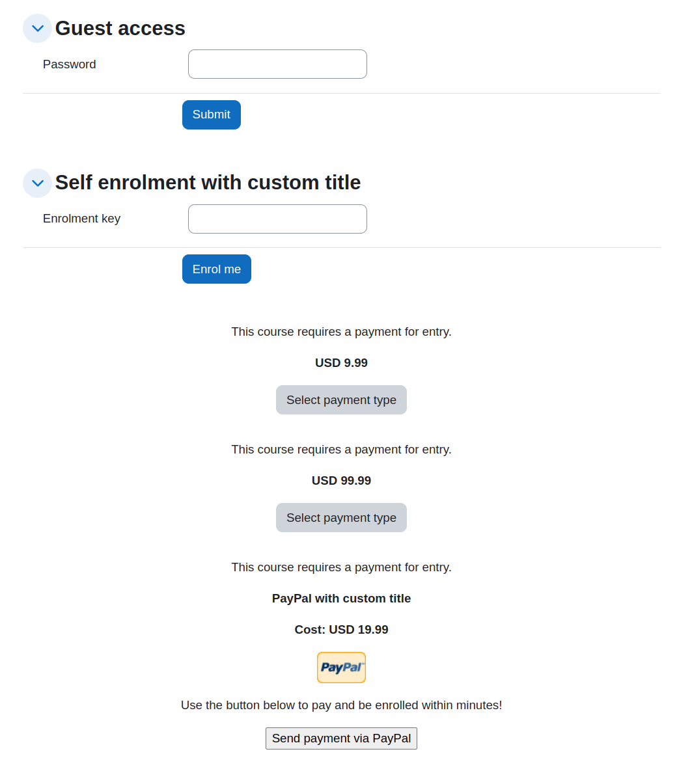Click the Self enrolment with custom title heading
This screenshot has width=692, height=784.
[x=208, y=183]
